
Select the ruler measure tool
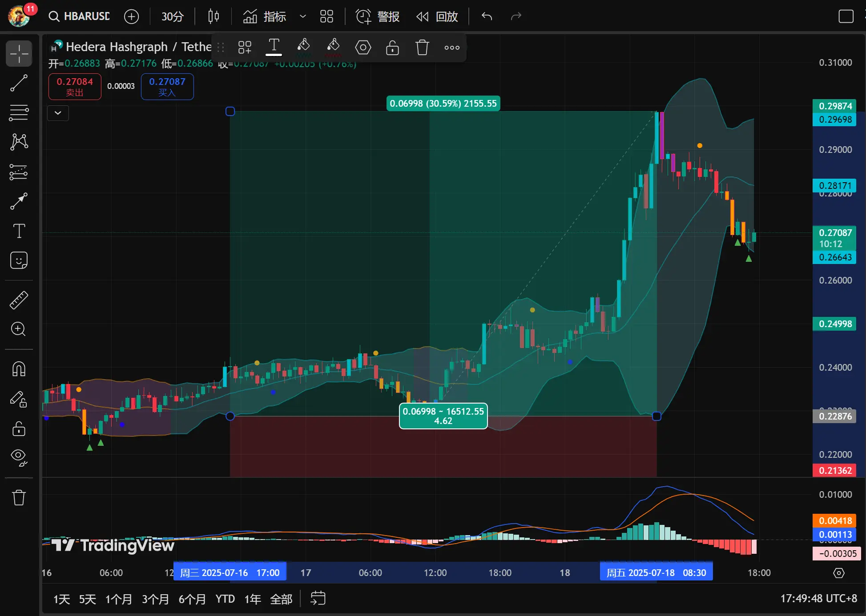[19, 300]
